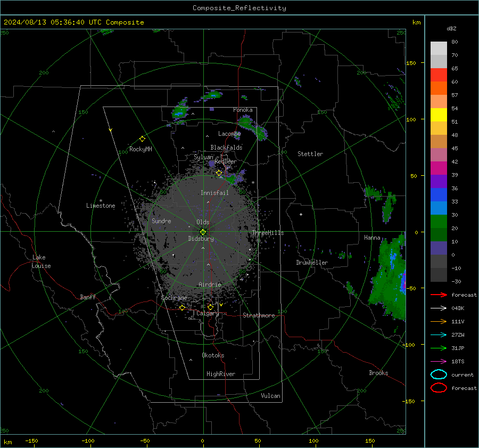Click the Hanna city label
479x448 pixels.
pos(372,238)
